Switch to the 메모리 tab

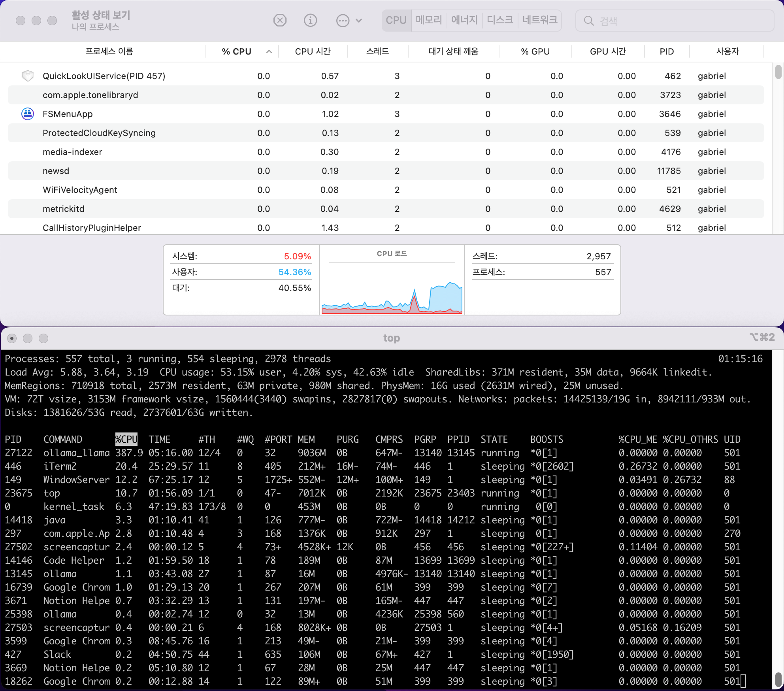[429, 20]
